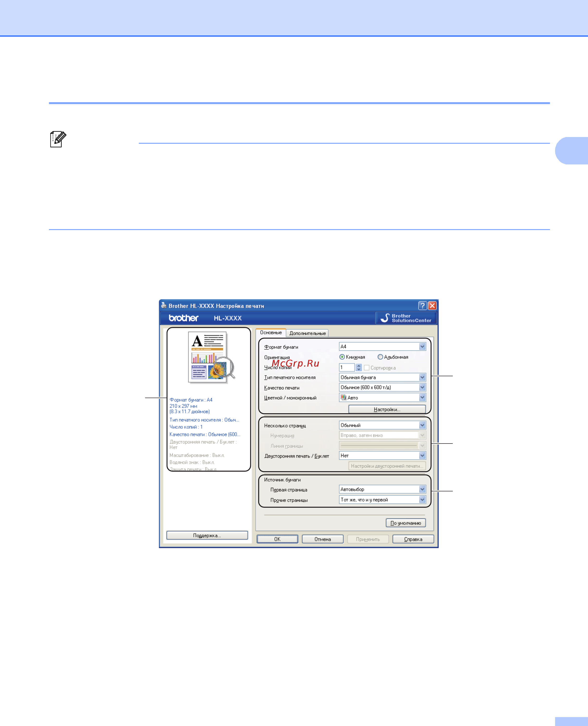Open the Цветной / монохромный dropdown

coord(382,398)
